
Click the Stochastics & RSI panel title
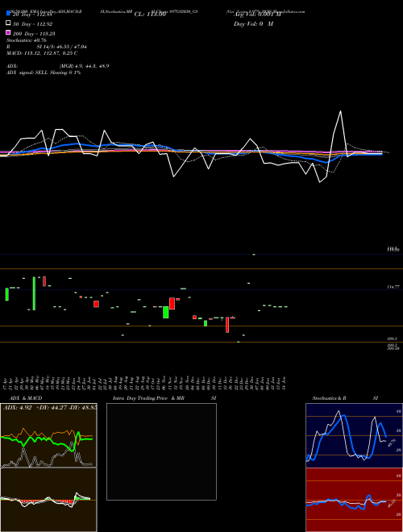click(345, 398)
